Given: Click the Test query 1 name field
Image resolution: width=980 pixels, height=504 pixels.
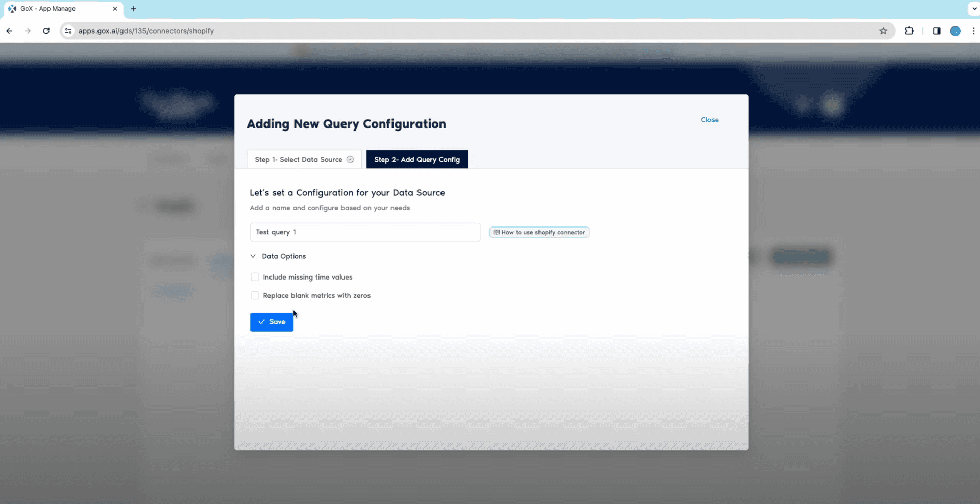Looking at the screenshot, I should pos(365,232).
